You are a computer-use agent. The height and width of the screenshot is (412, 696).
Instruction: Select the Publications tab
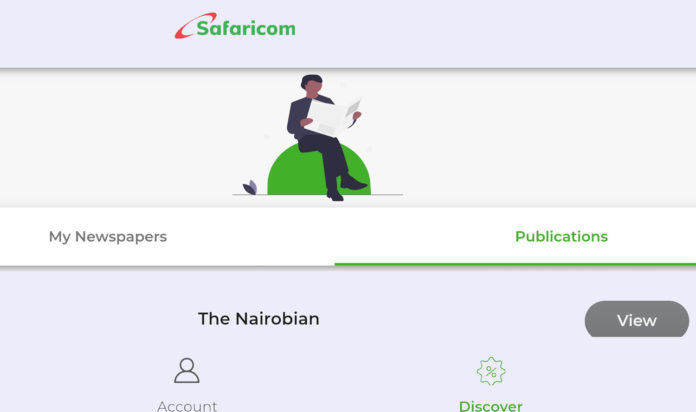click(561, 237)
